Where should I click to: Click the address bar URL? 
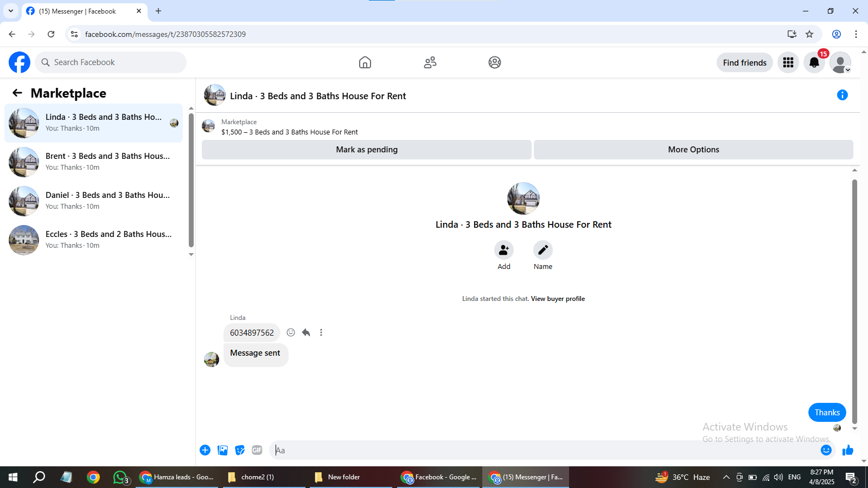(165, 34)
